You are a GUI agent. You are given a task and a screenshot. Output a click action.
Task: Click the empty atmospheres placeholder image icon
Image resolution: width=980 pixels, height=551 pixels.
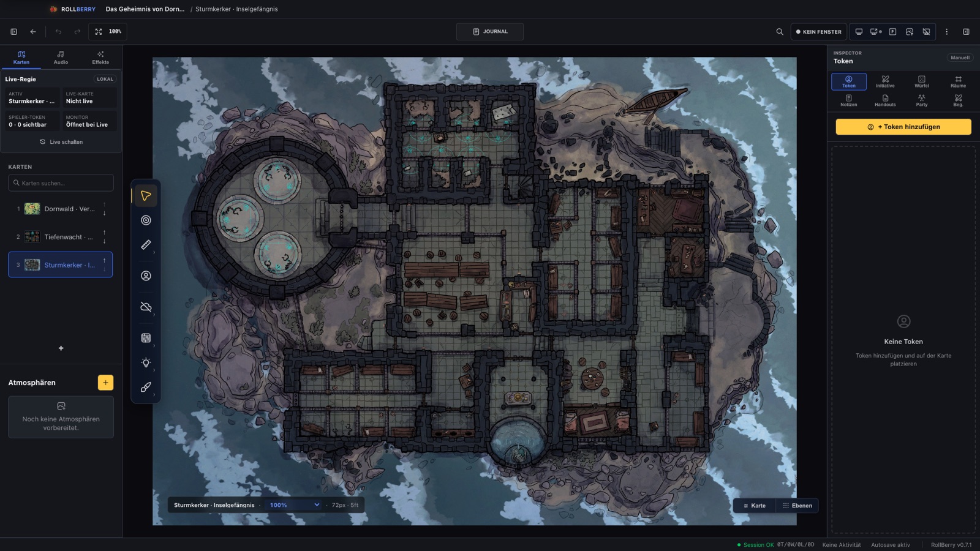[61, 406]
